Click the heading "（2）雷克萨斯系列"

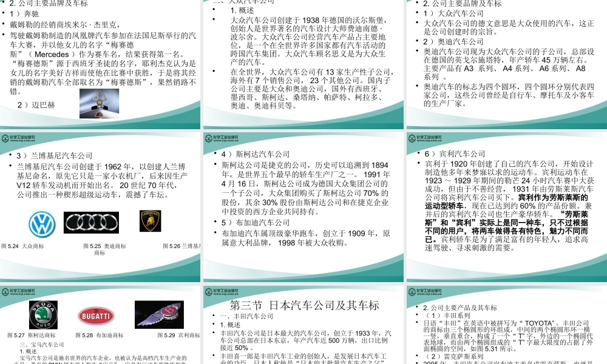453,356
